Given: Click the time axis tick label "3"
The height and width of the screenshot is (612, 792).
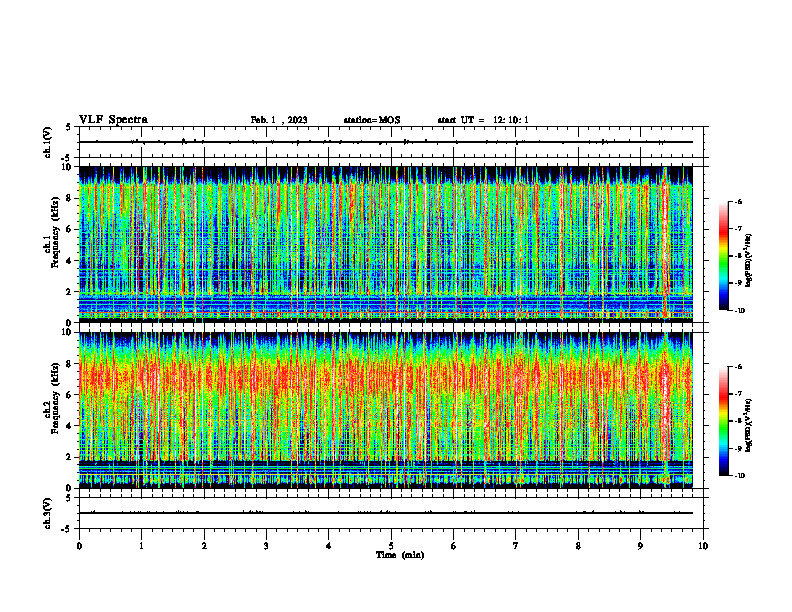Looking at the screenshot, I should pos(266,546).
